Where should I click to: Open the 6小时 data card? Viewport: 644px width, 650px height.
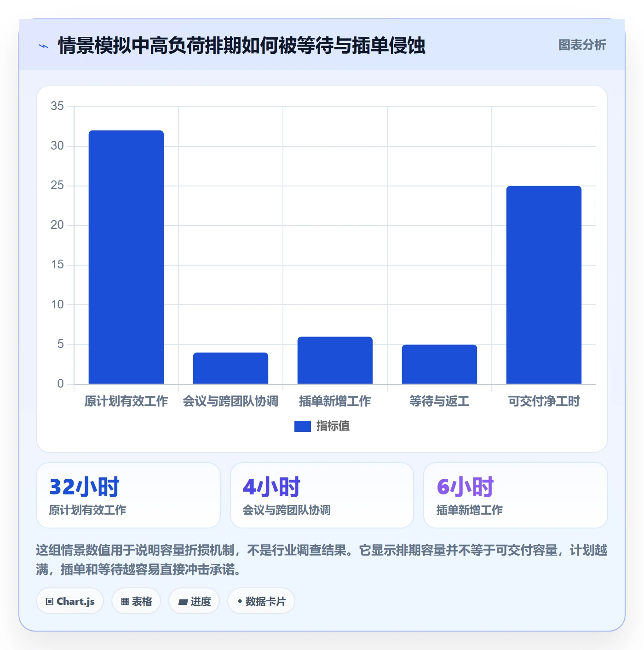coord(516,495)
